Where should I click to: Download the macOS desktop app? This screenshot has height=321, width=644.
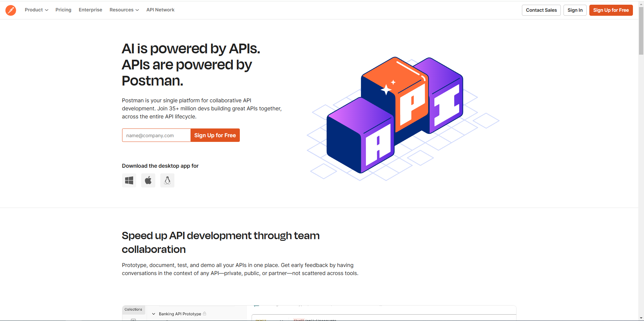[148, 180]
